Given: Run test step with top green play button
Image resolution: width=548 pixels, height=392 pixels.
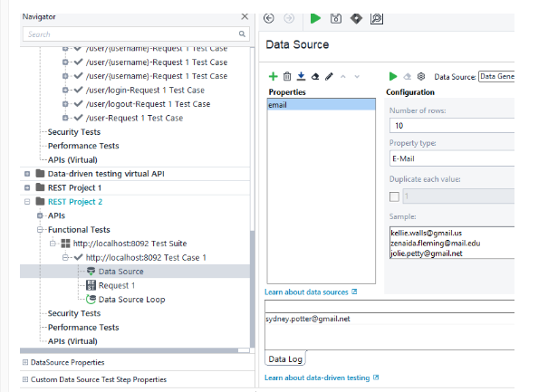Looking at the screenshot, I should click(315, 18).
